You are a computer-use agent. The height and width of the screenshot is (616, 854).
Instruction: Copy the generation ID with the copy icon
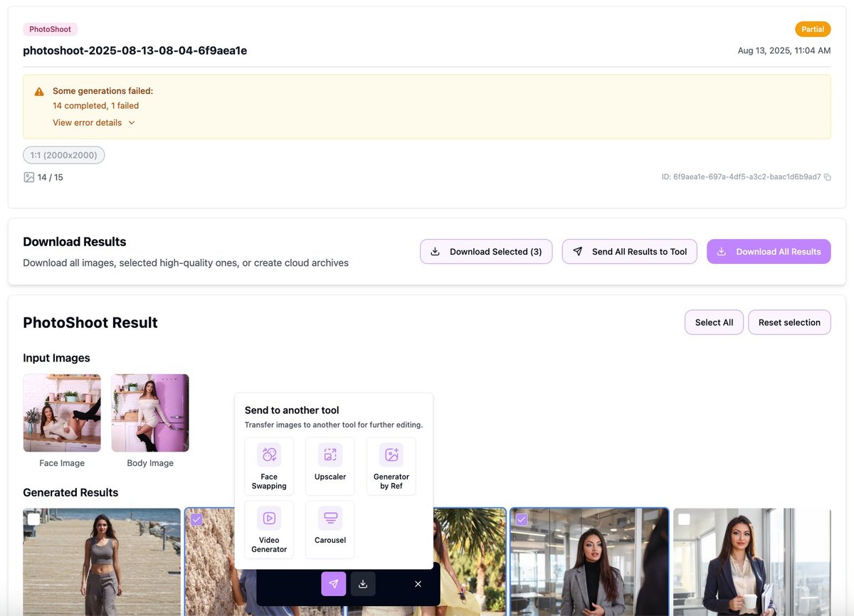coord(827,177)
